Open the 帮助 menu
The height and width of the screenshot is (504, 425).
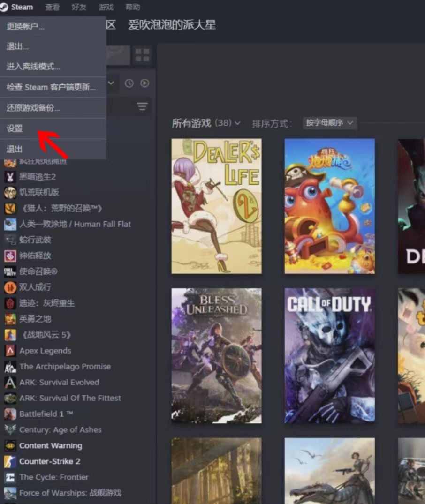pos(133,7)
